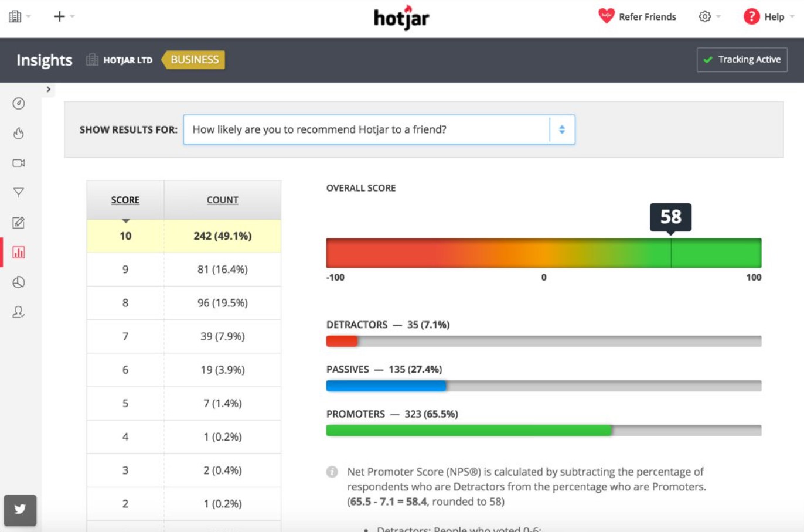Open the Surveys pie-chart icon
The width and height of the screenshot is (804, 532).
click(x=19, y=282)
